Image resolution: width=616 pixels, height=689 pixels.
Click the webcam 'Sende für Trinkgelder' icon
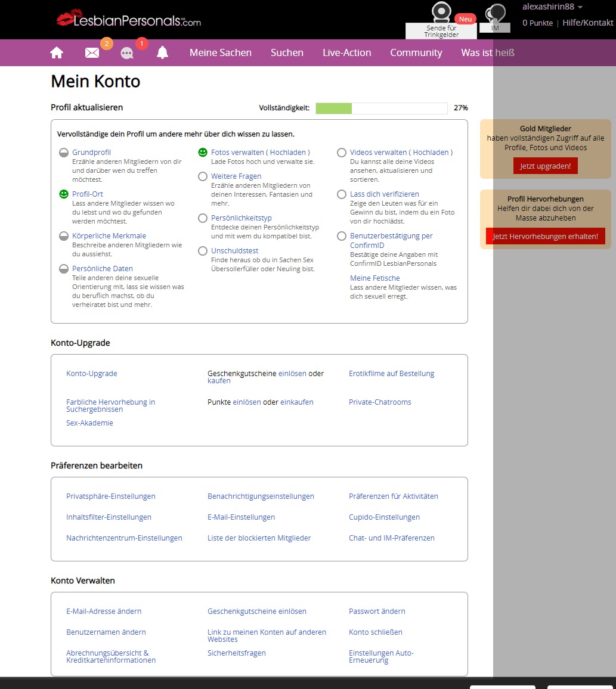click(x=441, y=12)
